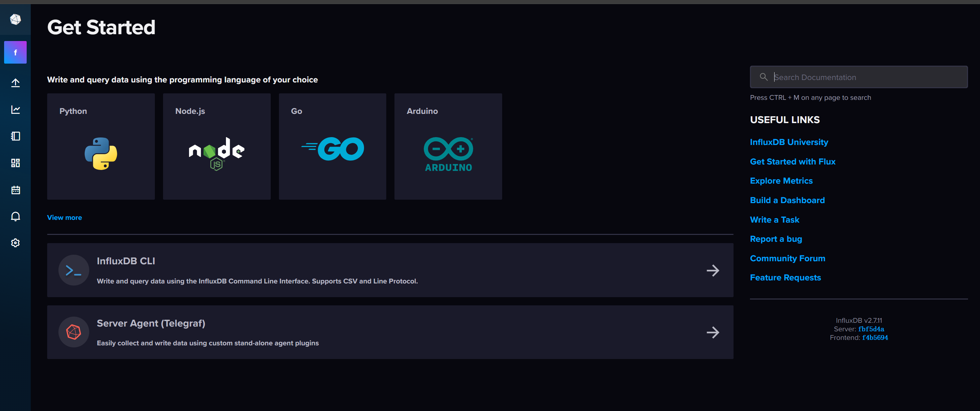
Task: Open Tasks calendar icon in sidebar
Action: 15,189
